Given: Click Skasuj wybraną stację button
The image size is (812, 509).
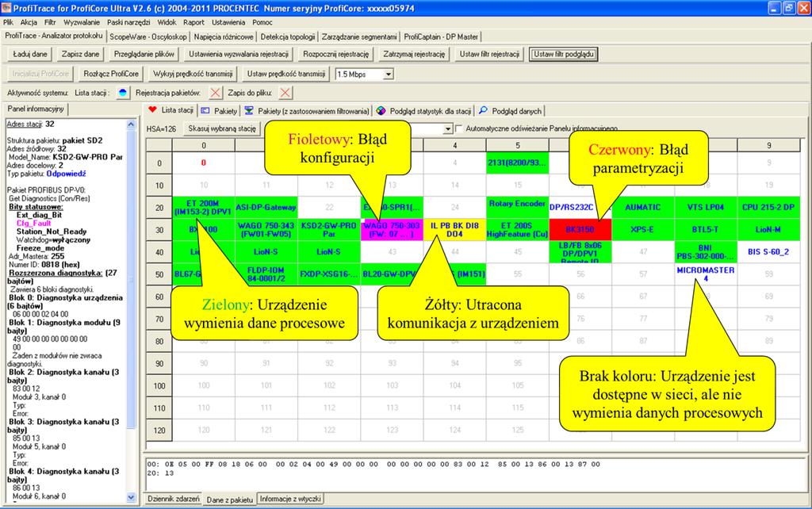Looking at the screenshot, I should coord(222,128).
